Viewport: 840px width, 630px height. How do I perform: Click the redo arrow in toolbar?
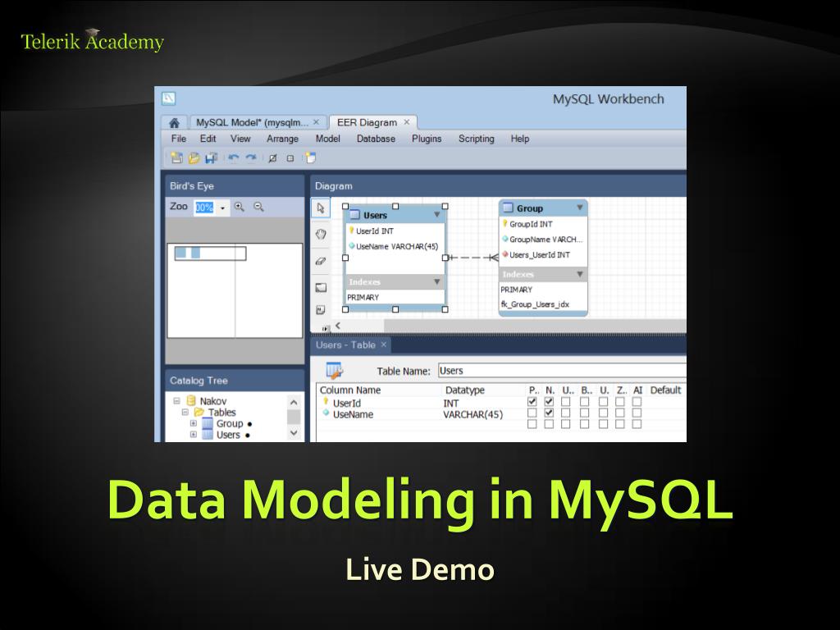[x=251, y=157]
